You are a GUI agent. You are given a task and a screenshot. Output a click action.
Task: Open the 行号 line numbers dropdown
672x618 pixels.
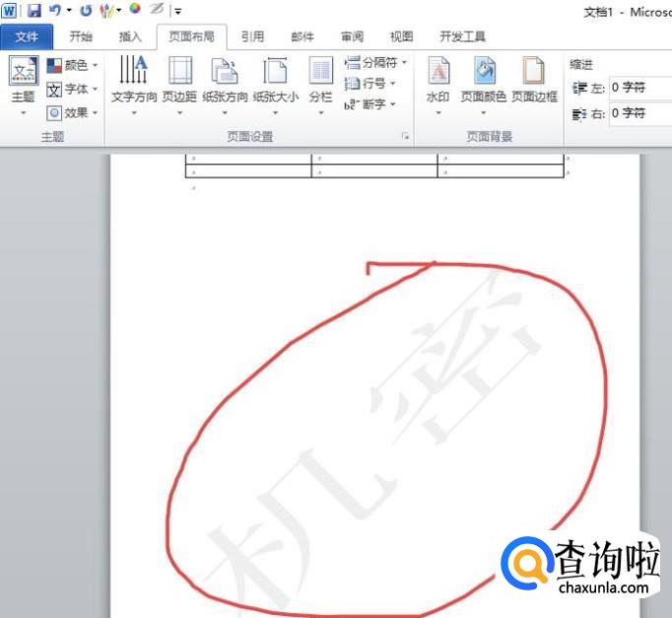[x=370, y=84]
